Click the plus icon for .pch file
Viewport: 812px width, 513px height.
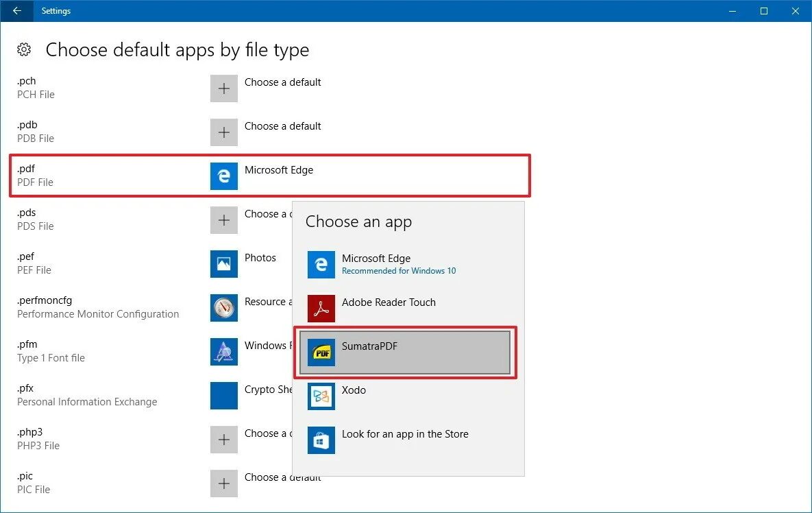click(x=223, y=88)
